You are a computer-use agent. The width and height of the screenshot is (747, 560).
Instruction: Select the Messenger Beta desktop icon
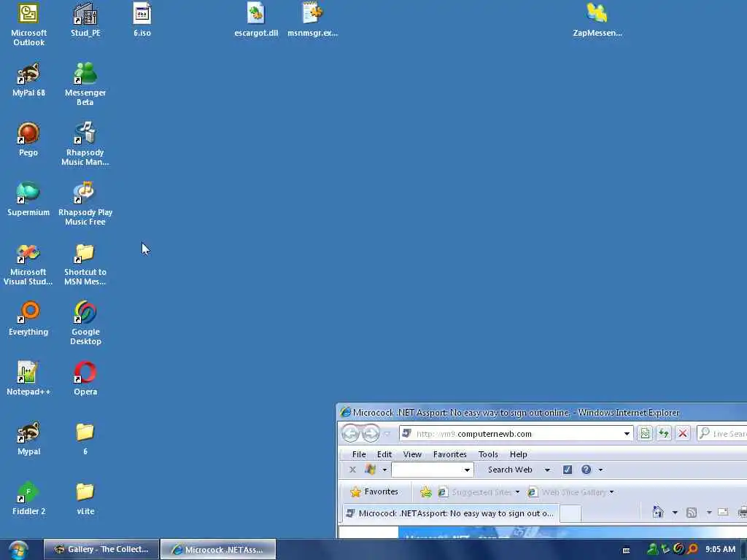85,85
